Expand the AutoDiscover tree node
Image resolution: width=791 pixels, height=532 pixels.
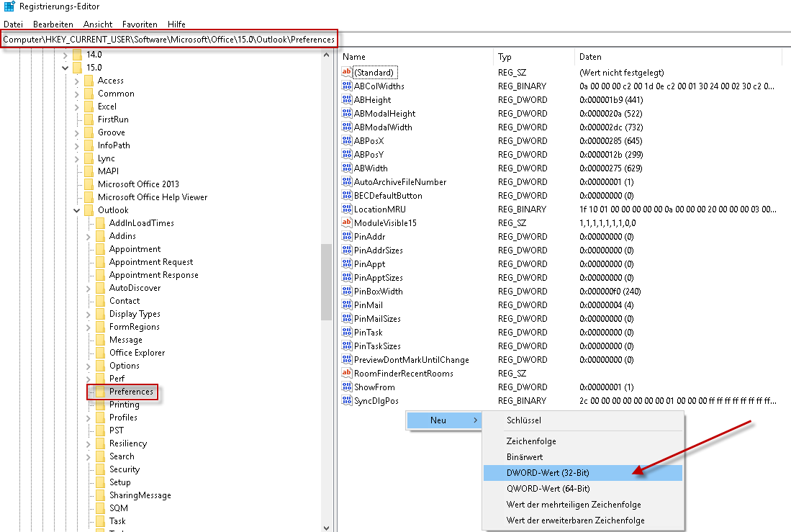[89, 288]
